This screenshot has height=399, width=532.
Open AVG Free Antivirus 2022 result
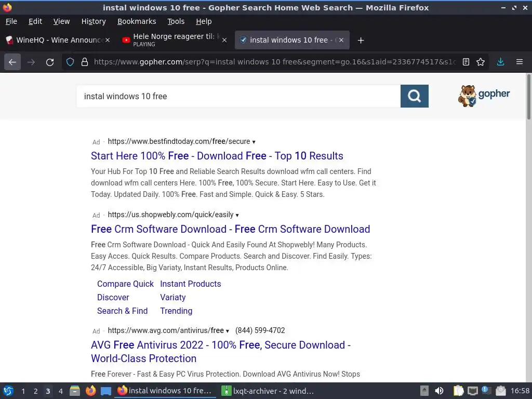point(220,352)
